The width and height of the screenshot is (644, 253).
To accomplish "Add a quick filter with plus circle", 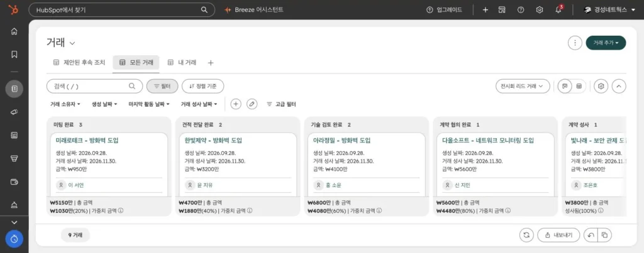I will tap(236, 104).
